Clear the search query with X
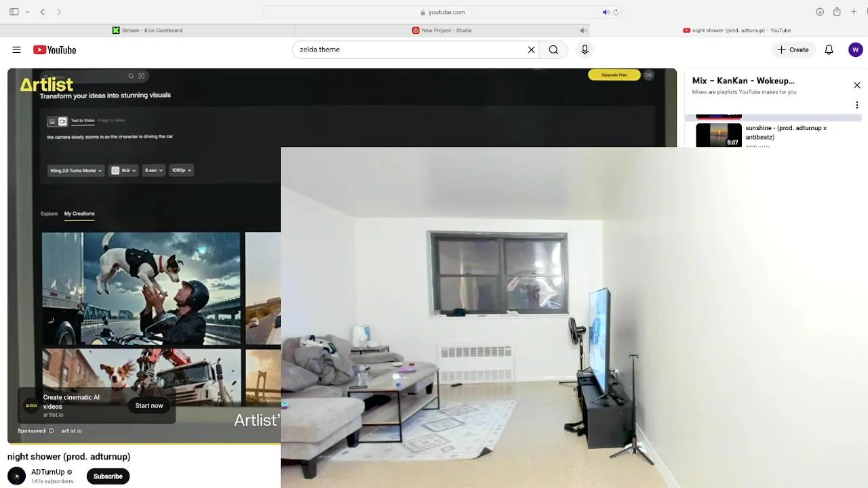Image resolution: width=868 pixels, height=488 pixels. 532,49
